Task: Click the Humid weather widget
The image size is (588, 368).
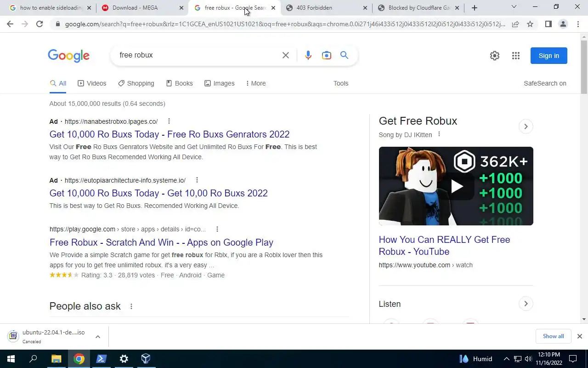Action: pyautogui.click(x=475, y=359)
